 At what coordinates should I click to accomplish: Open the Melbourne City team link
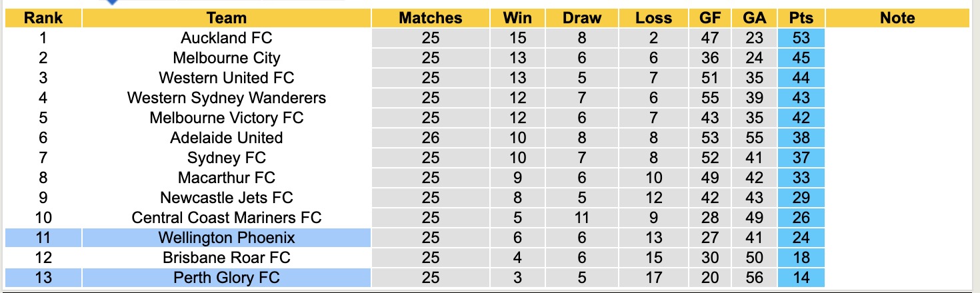227,58
